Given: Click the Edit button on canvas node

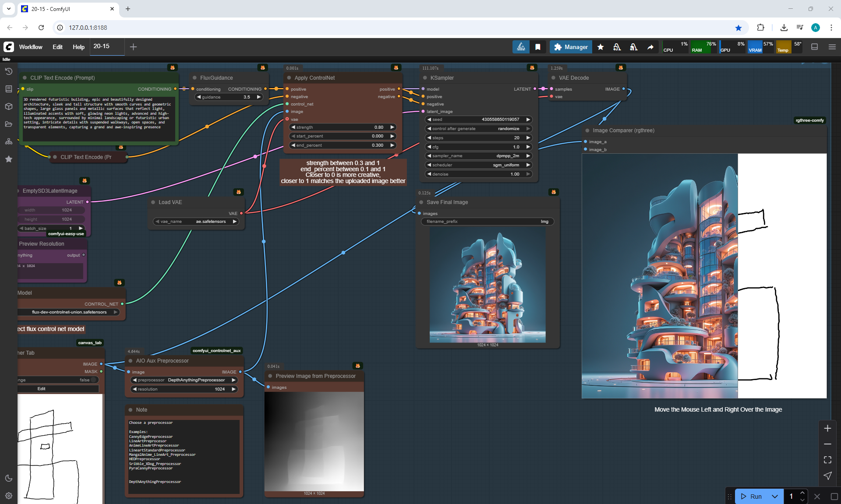Looking at the screenshot, I should 42,389.
